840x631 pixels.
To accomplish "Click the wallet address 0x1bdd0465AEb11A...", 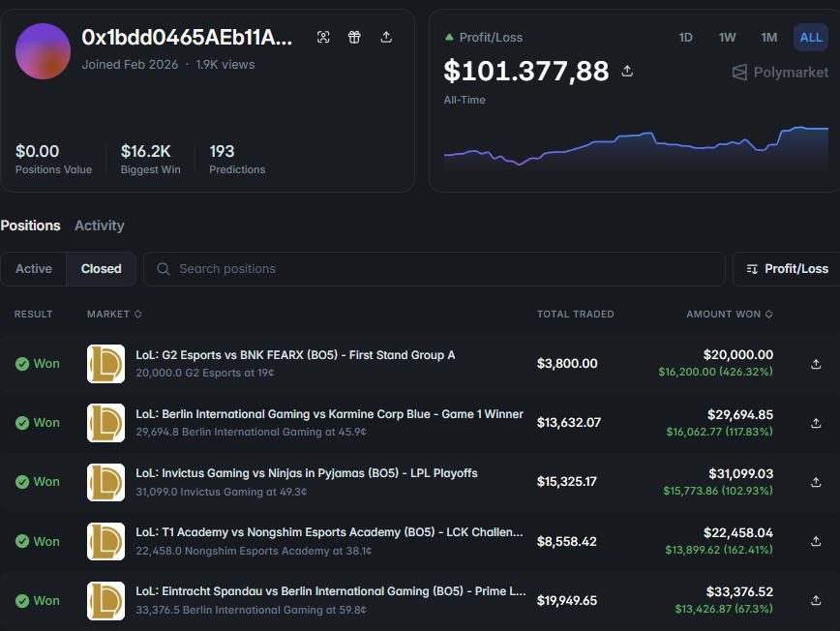I will [187, 38].
